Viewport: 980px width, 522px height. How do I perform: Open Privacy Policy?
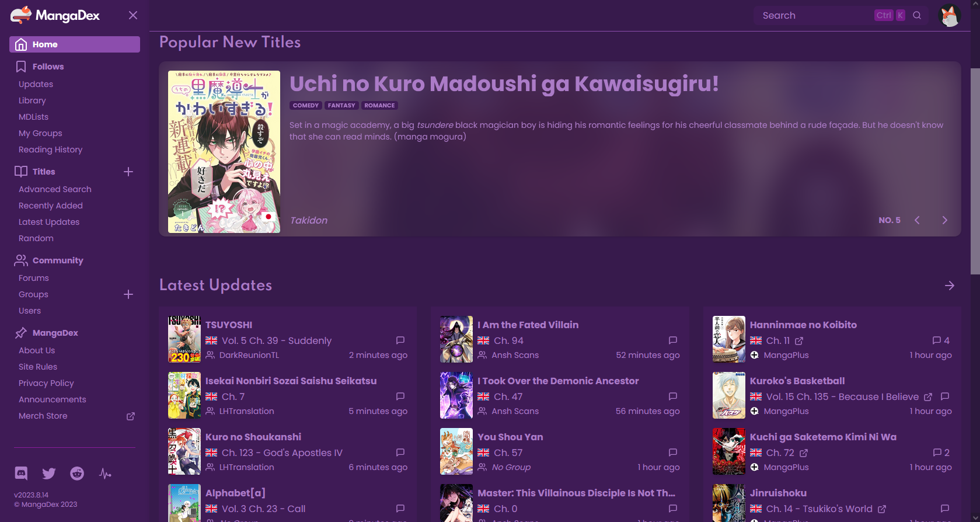pos(46,383)
